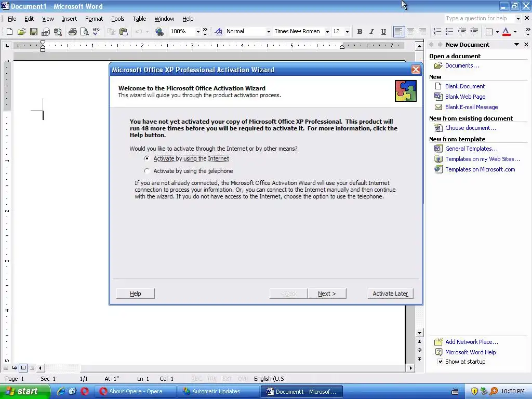
Task: Switch to About Opera taskbar item
Action: [136, 391]
